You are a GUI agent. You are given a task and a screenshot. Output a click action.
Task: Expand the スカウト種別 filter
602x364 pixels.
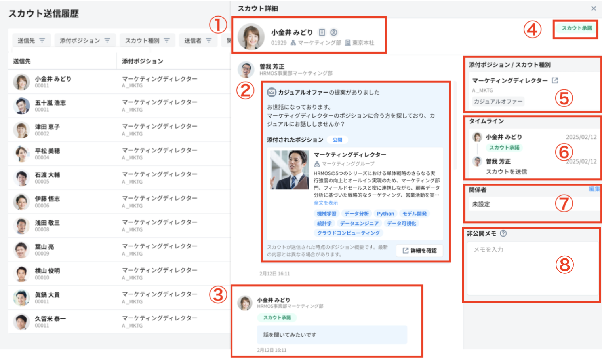click(147, 40)
